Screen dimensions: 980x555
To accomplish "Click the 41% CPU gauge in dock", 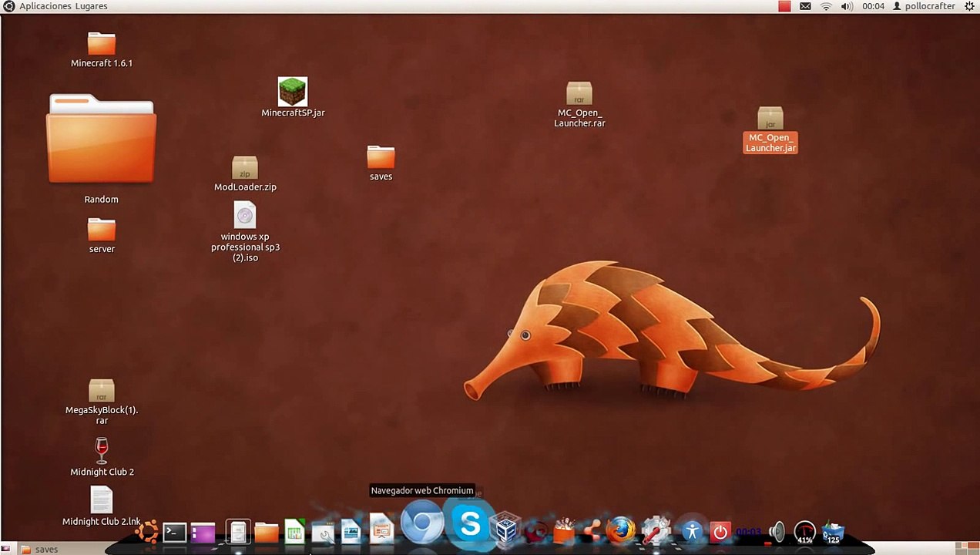I will 805,532.
